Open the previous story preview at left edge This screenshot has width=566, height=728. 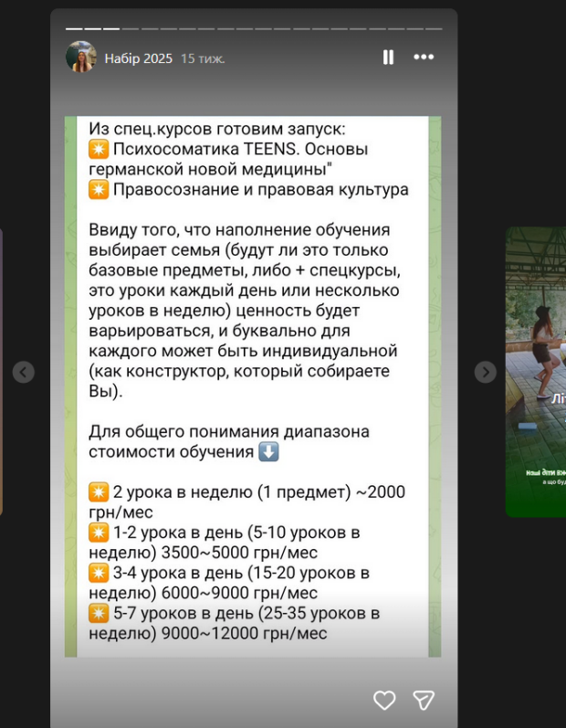pos(2,372)
